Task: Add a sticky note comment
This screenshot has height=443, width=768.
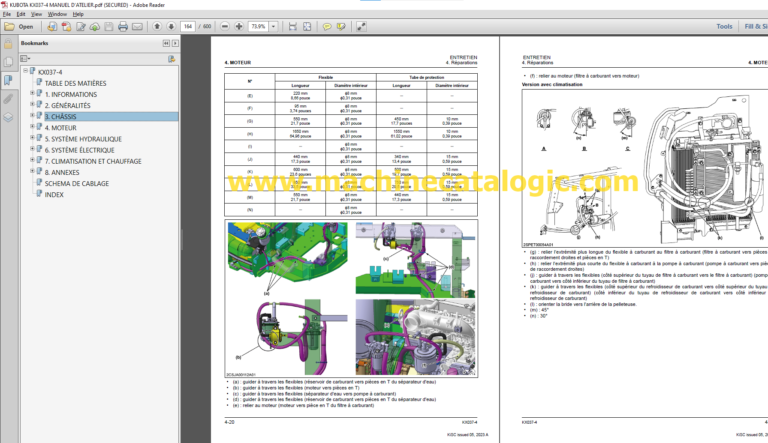Action: coord(327,26)
